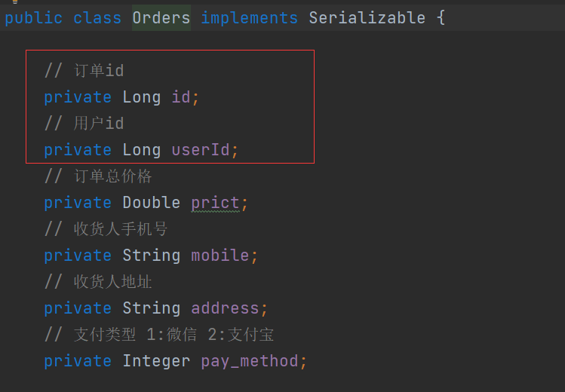The image size is (565, 392).
Task: Click the mobile field name
Action: (220, 256)
